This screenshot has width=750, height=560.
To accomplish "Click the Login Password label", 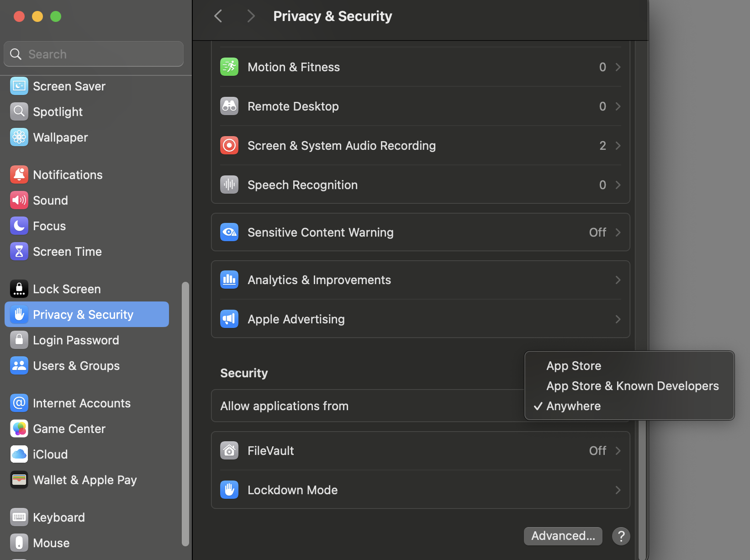I will [x=76, y=340].
